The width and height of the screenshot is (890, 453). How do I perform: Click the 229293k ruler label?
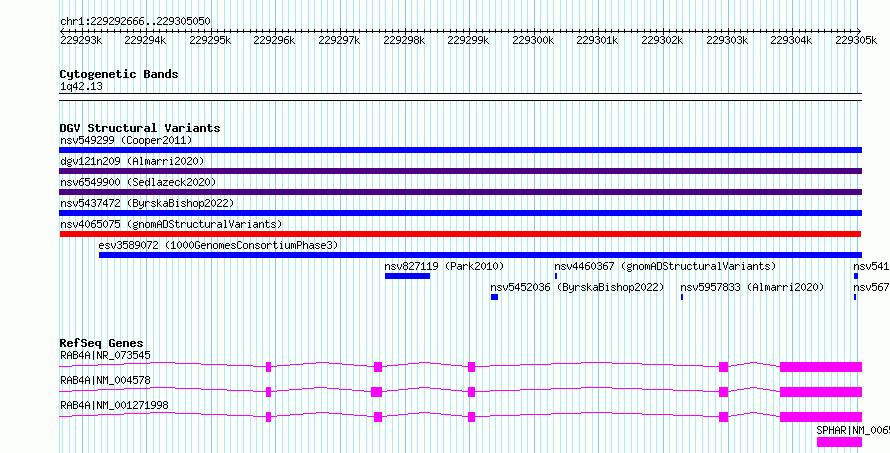pos(81,40)
